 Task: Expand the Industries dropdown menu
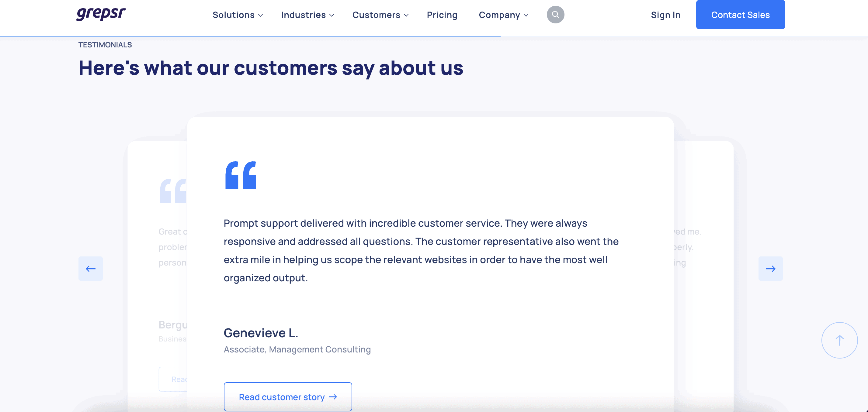[307, 15]
